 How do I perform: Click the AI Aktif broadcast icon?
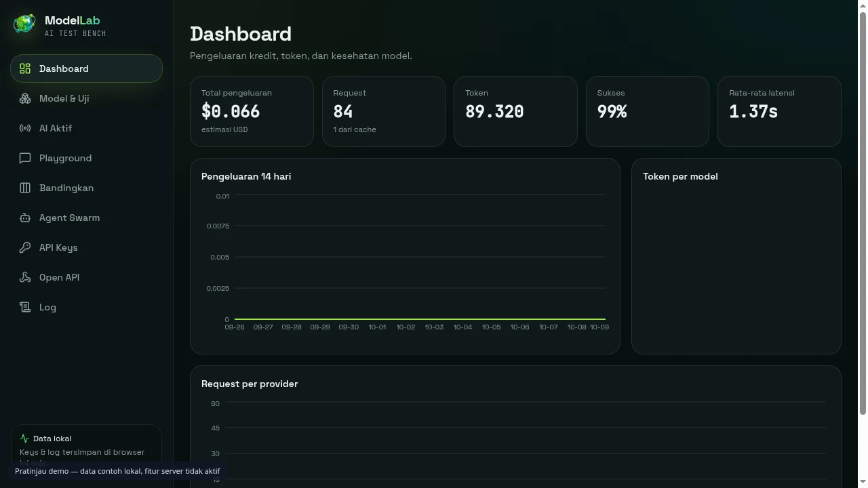(x=25, y=128)
